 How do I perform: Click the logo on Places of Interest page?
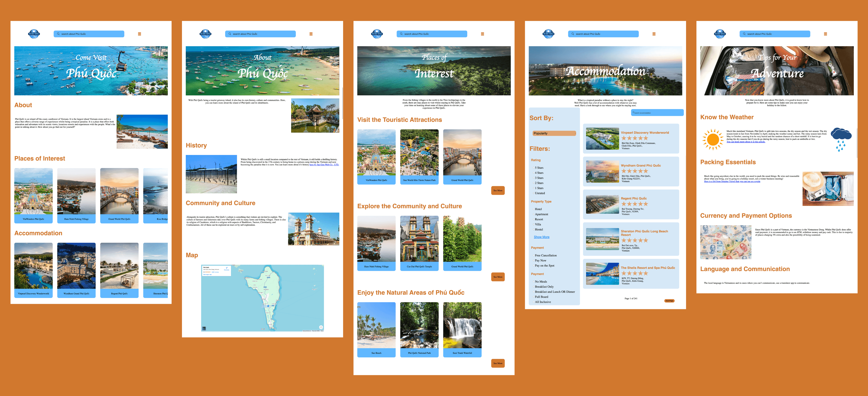coord(377,34)
